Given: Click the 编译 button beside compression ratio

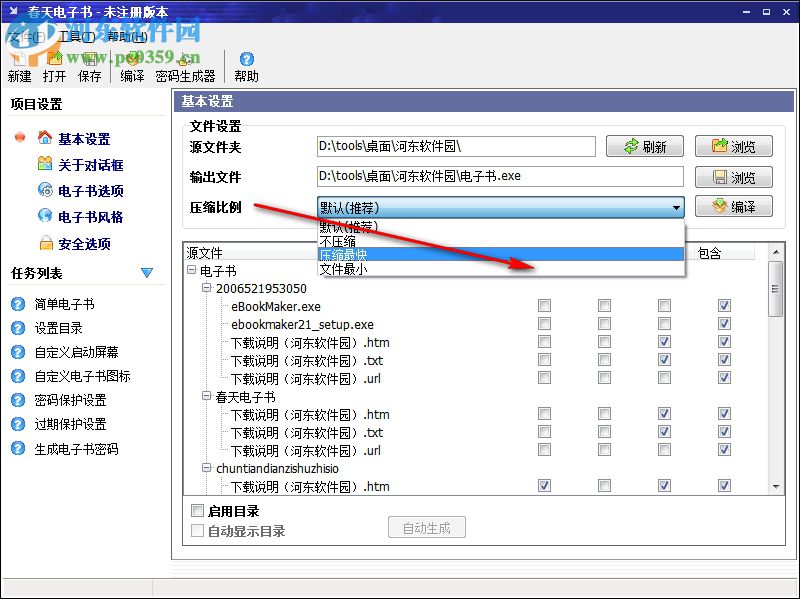Looking at the screenshot, I should coord(734,206).
